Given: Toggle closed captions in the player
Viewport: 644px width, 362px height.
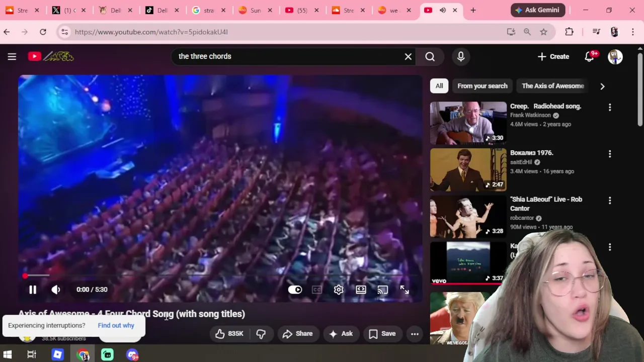Looking at the screenshot, I should click(316, 290).
